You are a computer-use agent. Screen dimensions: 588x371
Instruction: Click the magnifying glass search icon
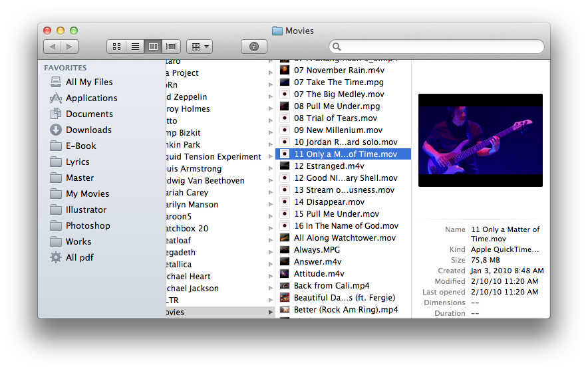337,47
